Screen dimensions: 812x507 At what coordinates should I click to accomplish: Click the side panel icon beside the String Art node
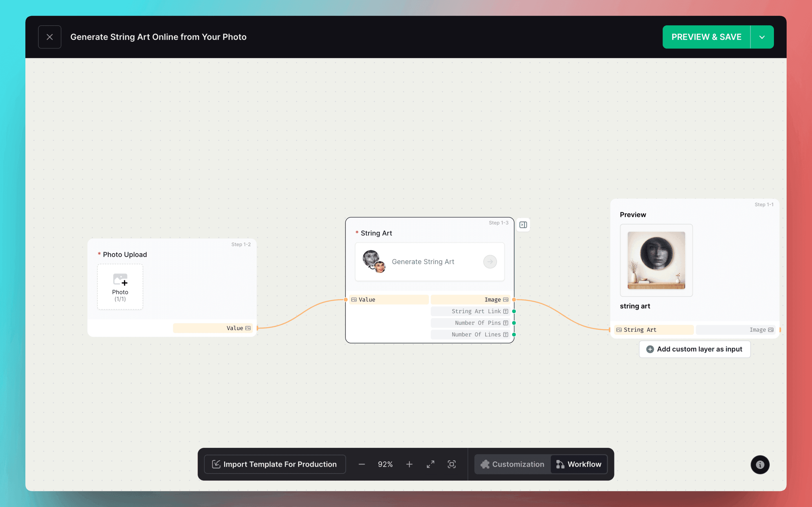[x=523, y=225]
